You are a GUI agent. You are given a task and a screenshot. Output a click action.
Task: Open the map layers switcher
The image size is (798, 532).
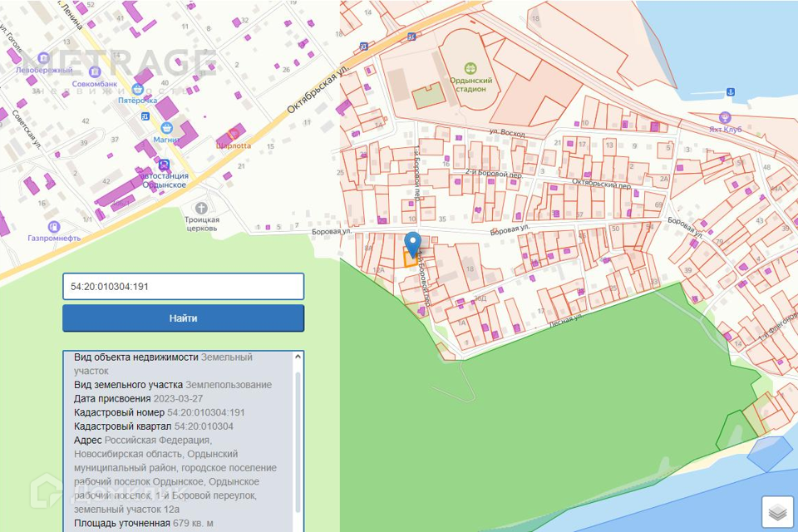tap(776, 513)
